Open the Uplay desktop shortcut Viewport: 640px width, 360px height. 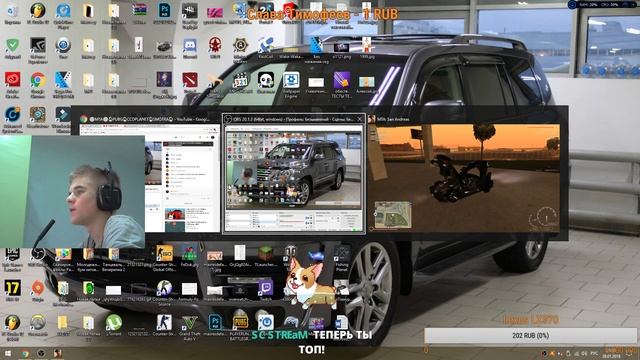pos(266,322)
